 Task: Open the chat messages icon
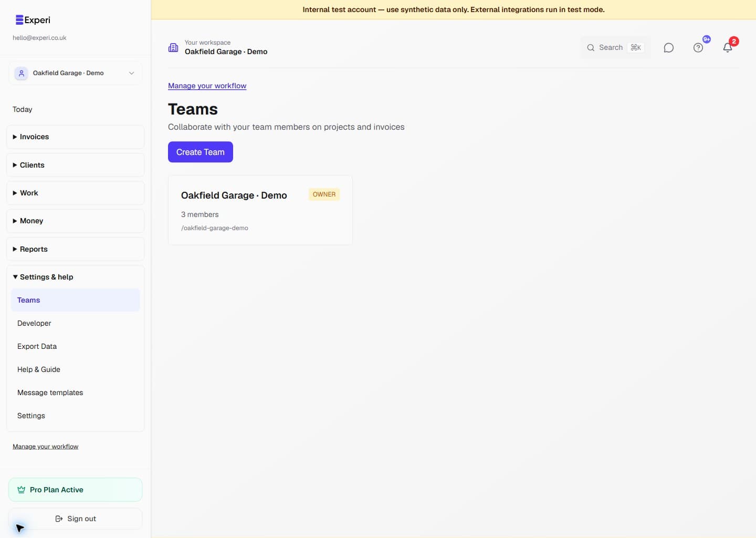click(x=668, y=48)
